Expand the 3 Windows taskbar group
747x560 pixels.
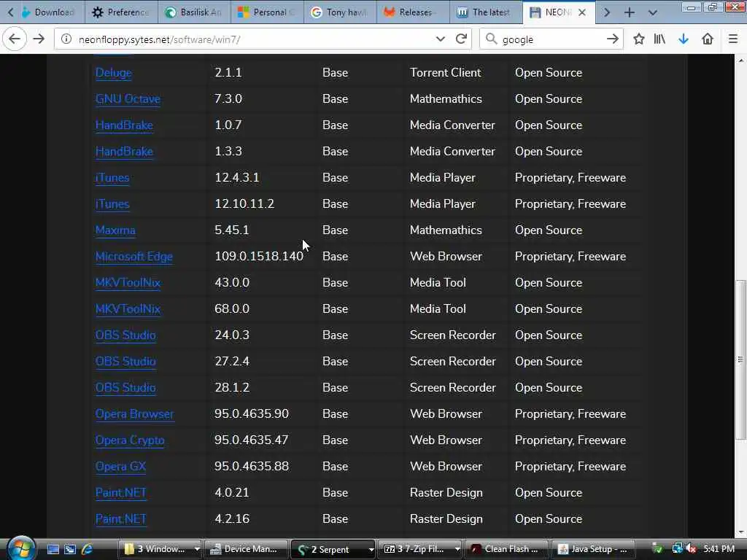click(x=197, y=549)
